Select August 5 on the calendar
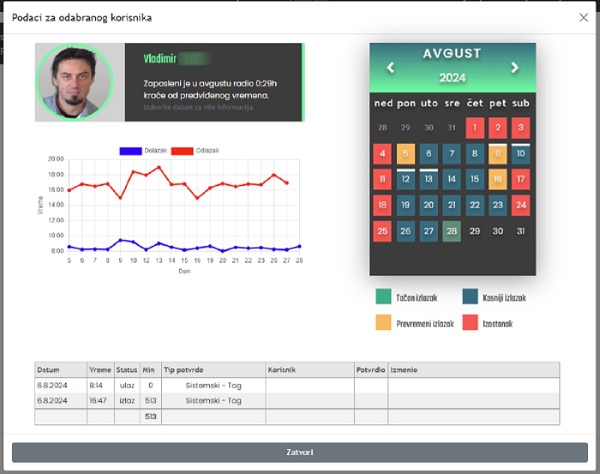This screenshot has width=600, height=474. point(405,153)
